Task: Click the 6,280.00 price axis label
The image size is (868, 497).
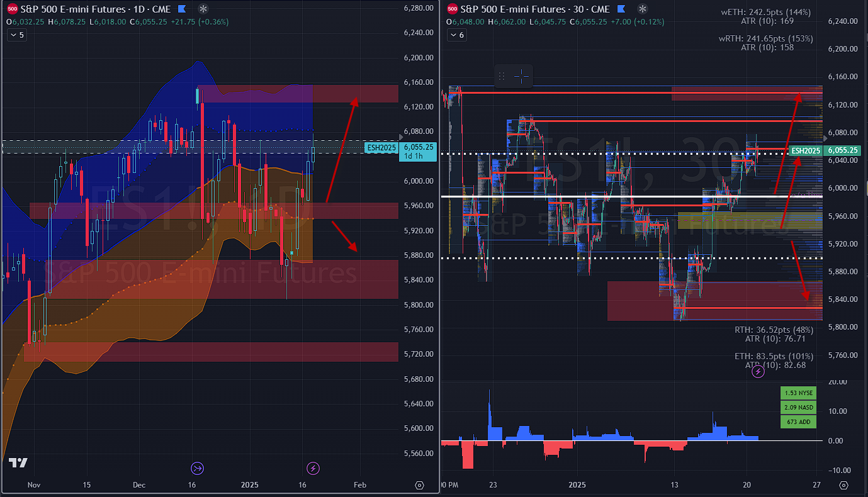Action: [x=419, y=8]
